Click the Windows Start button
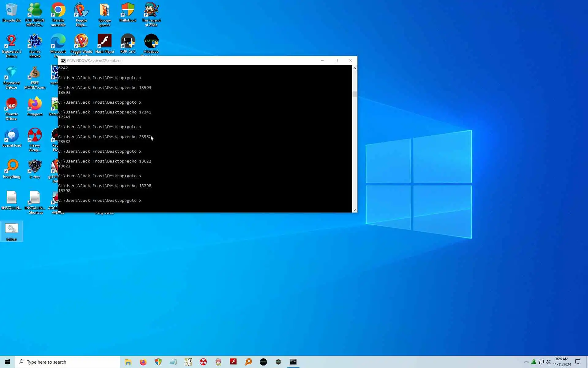The width and height of the screenshot is (588, 368). pyautogui.click(x=7, y=362)
